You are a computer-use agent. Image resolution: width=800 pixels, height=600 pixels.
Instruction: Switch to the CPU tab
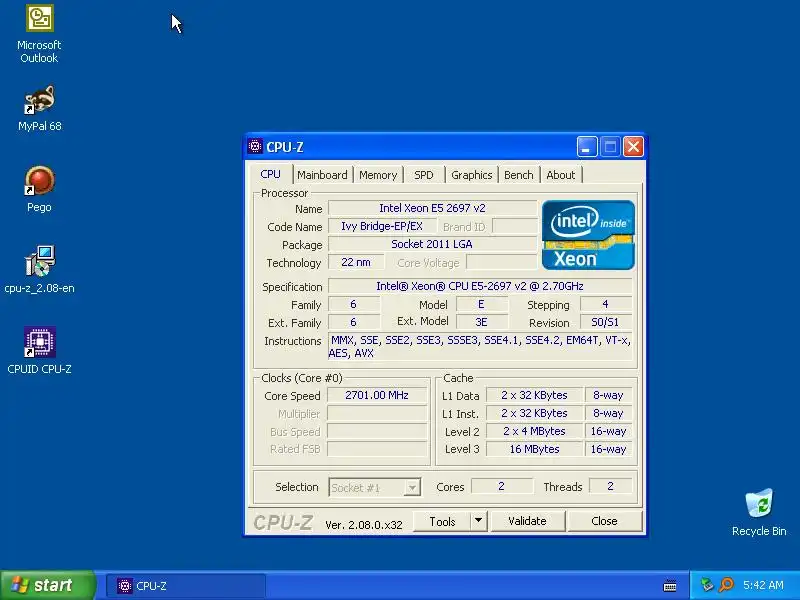pyautogui.click(x=270, y=174)
